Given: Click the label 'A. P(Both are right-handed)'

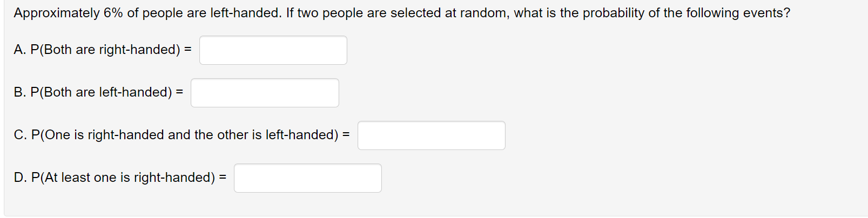Looking at the screenshot, I should tap(97, 50).
